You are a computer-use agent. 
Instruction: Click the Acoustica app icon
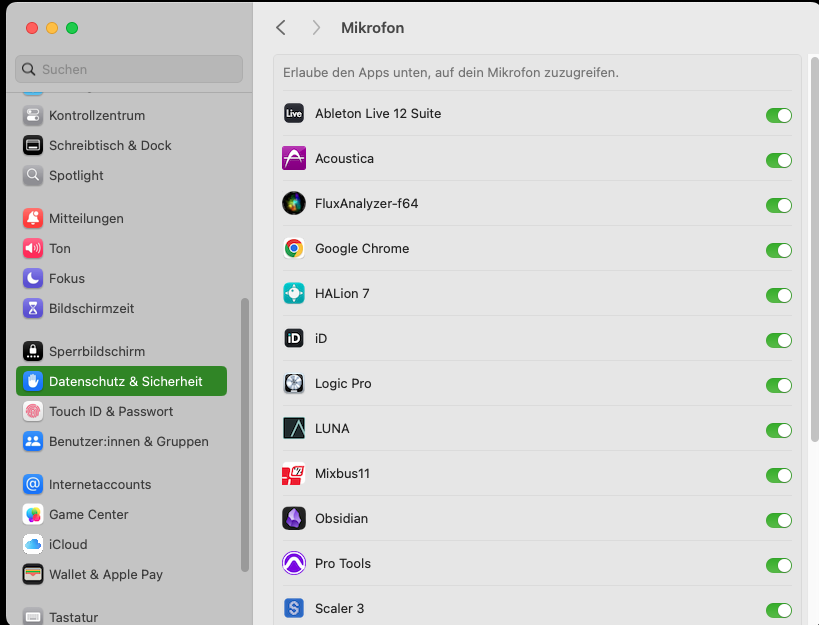coord(294,158)
